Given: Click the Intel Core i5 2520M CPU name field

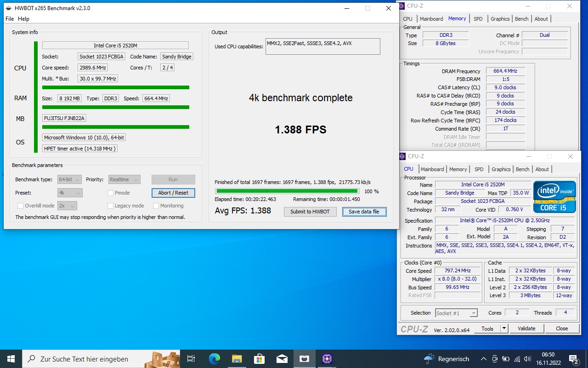Looking at the screenshot, I should tap(115, 46).
